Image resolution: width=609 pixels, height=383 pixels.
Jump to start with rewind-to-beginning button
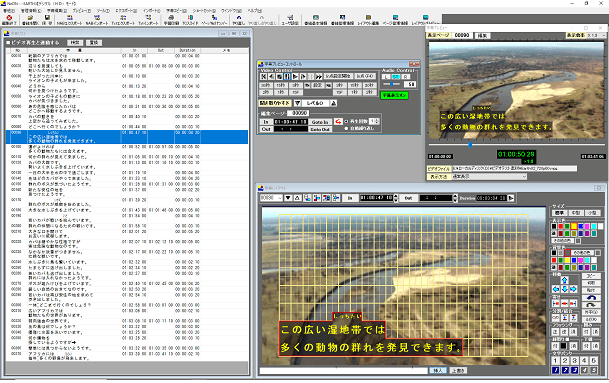point(264,77)
